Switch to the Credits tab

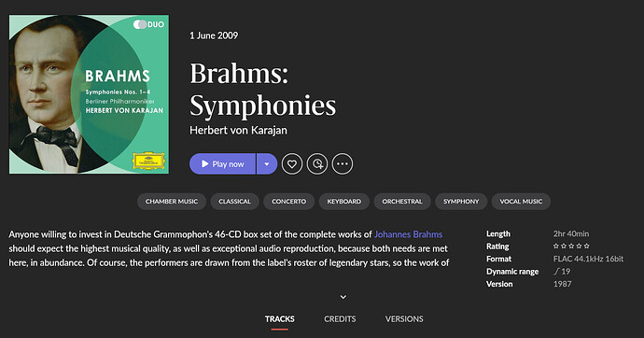pyautogui.click(x=340, y=318)
